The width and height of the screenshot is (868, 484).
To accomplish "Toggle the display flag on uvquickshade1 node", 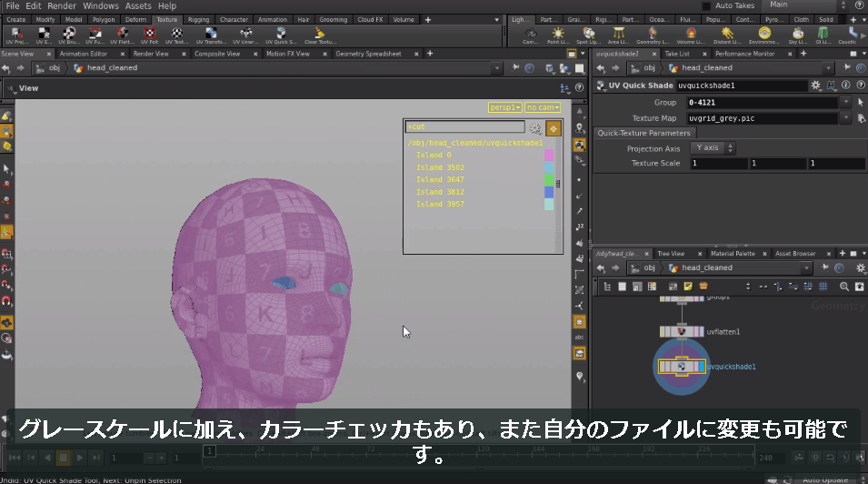I will (702, 367).
